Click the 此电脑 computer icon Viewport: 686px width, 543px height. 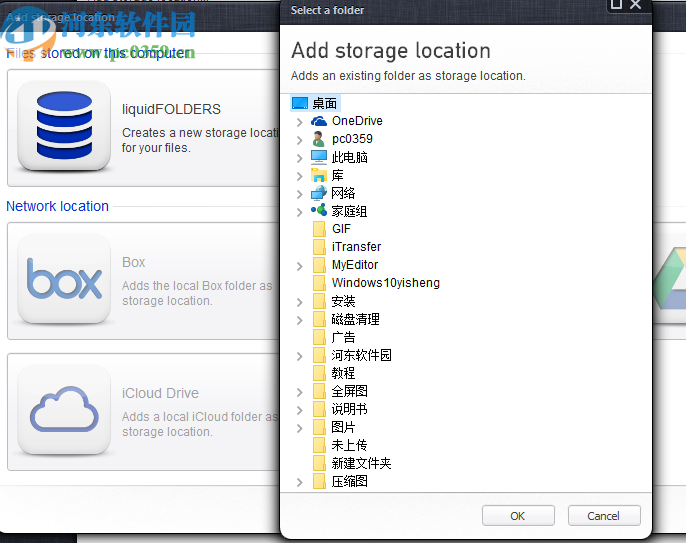tap(319, 157)
